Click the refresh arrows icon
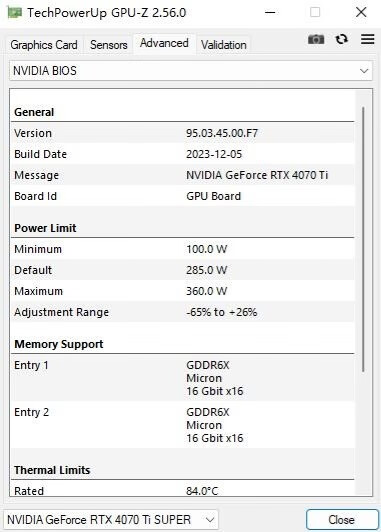 click(342, 39)
